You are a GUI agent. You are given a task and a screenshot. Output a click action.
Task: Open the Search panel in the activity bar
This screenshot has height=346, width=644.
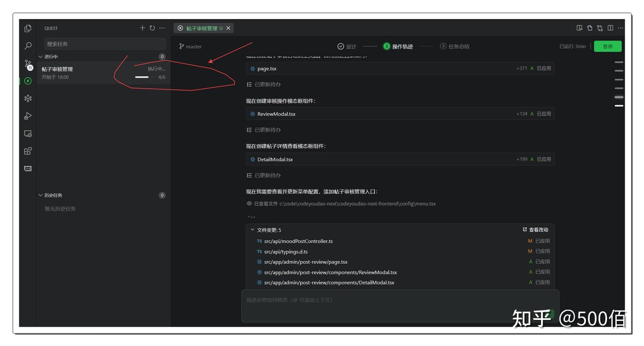[28, 46]
